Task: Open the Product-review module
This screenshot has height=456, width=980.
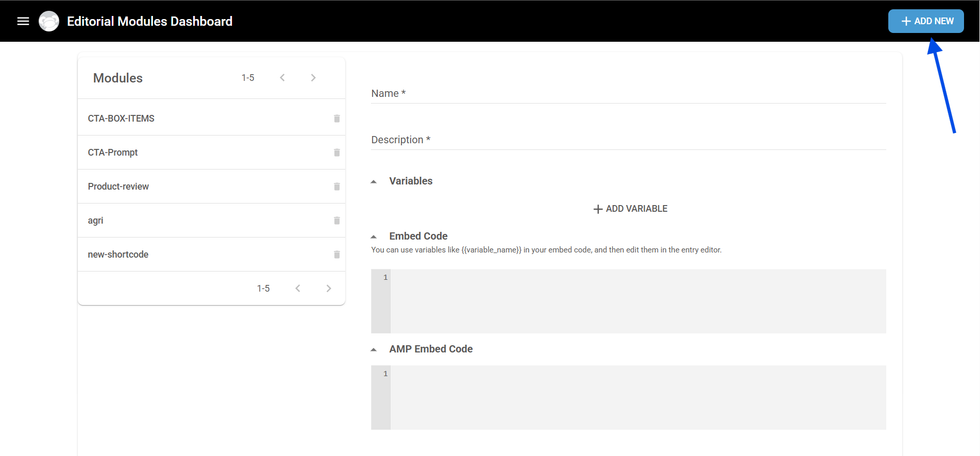Action: [x=211, y=186]
